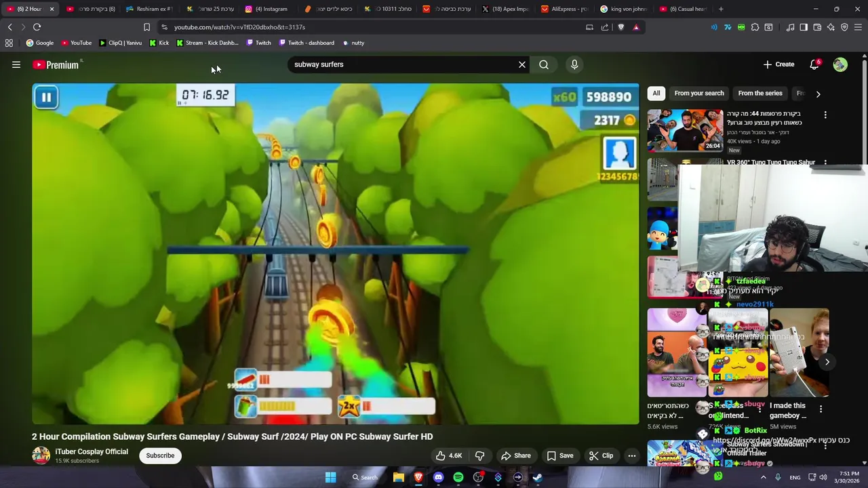Reload the current page
Screen dimensions: 868x488
coord(37,27)
